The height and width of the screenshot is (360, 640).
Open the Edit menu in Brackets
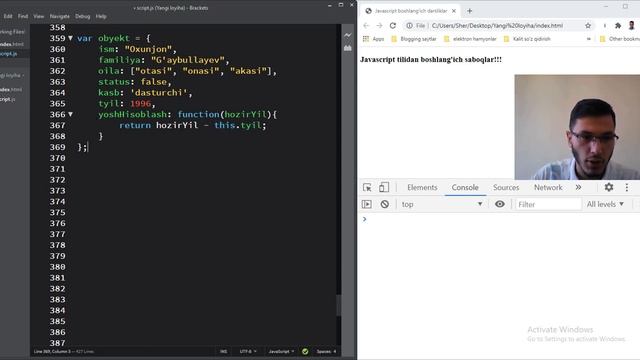tap(8, 16)
